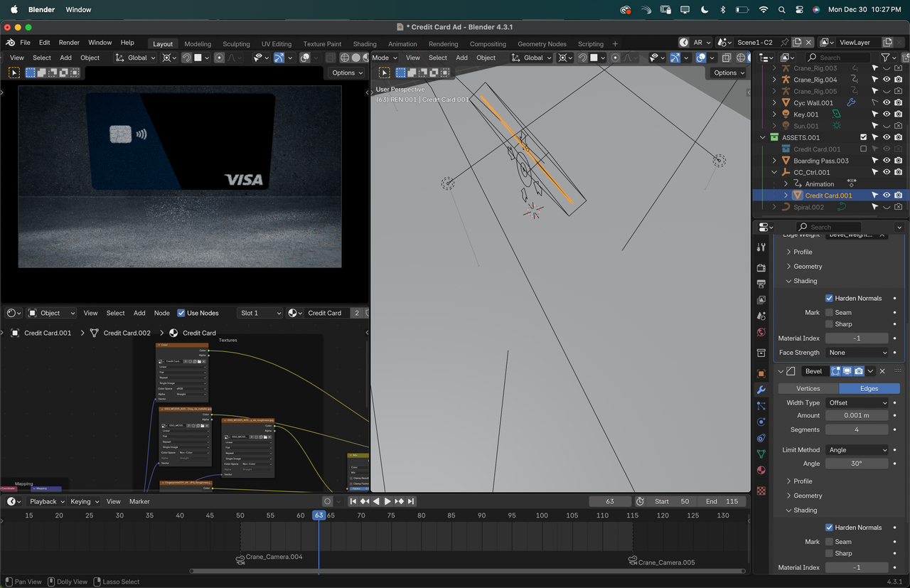Open the World properties tab icon
Viewport: 910px width, 588px height.
[x=761, y=332]
